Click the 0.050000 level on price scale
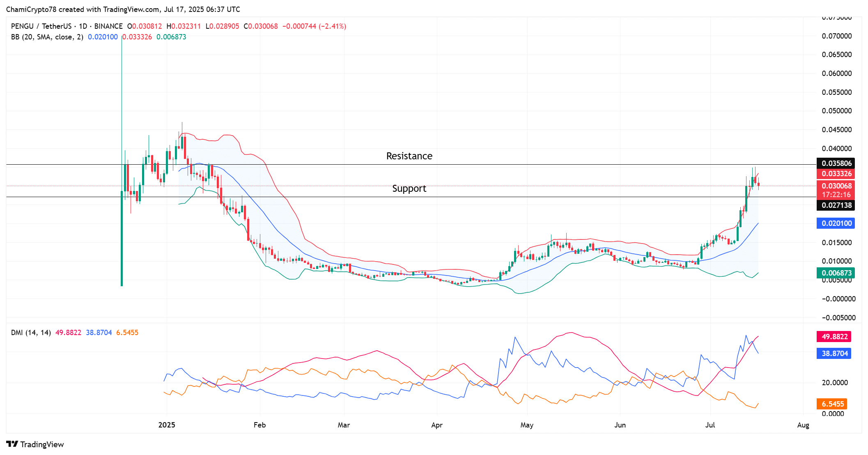Screen dimensions: 868x455 836,111
